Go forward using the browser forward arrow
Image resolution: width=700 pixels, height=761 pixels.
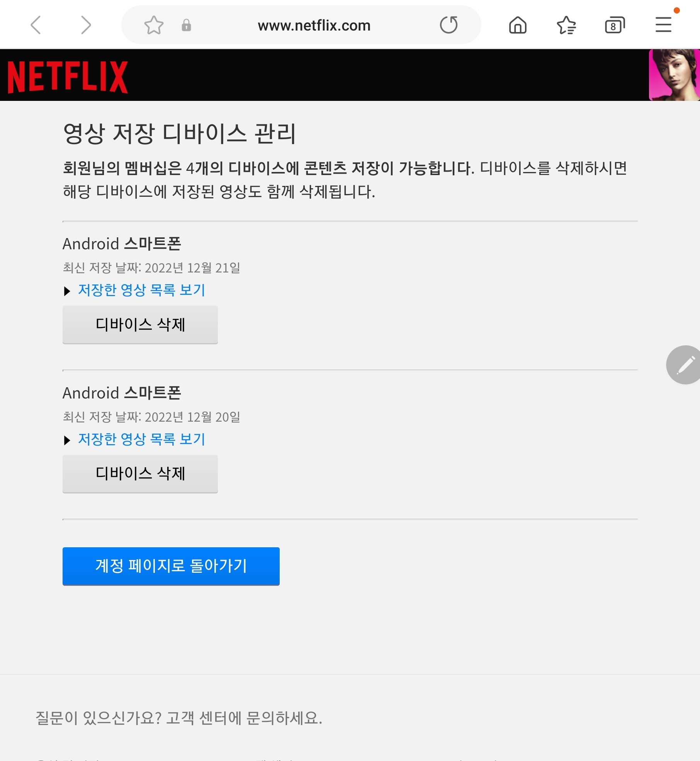coord(86,25)
